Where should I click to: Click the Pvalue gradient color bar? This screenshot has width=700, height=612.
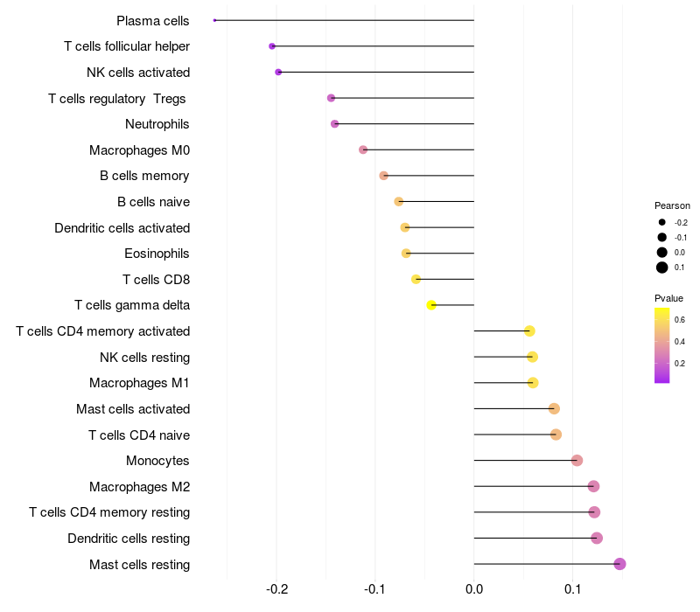[661, 345]
